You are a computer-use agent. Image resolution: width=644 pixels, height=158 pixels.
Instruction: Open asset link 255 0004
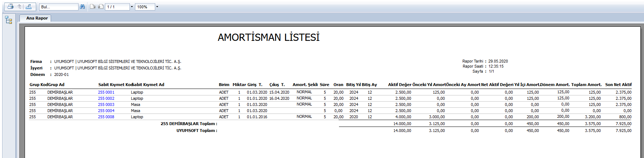tap(106, 111)
